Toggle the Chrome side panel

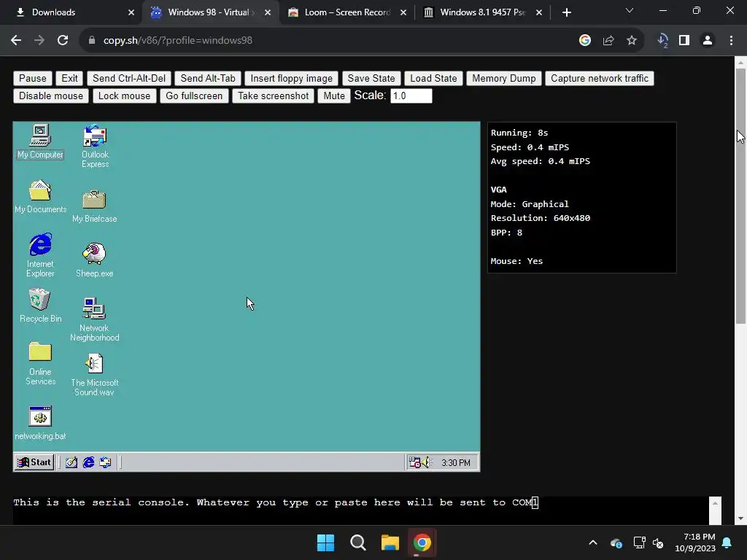[684, 41]
